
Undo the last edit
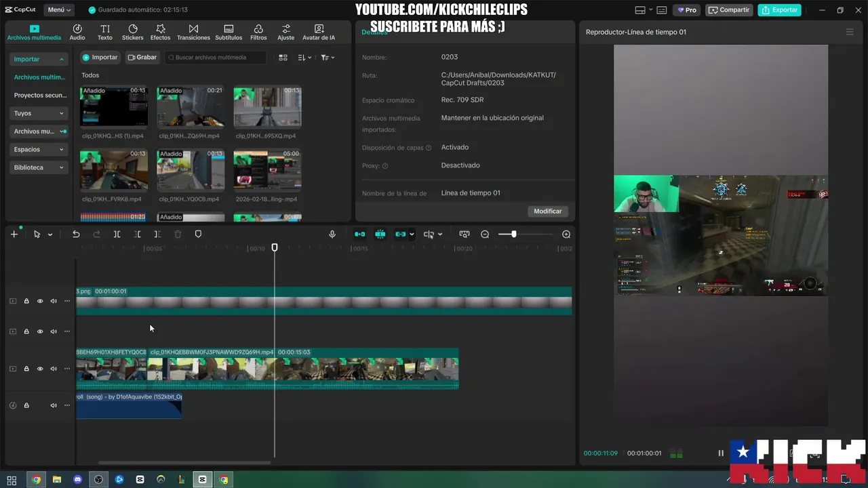[76, 235]
